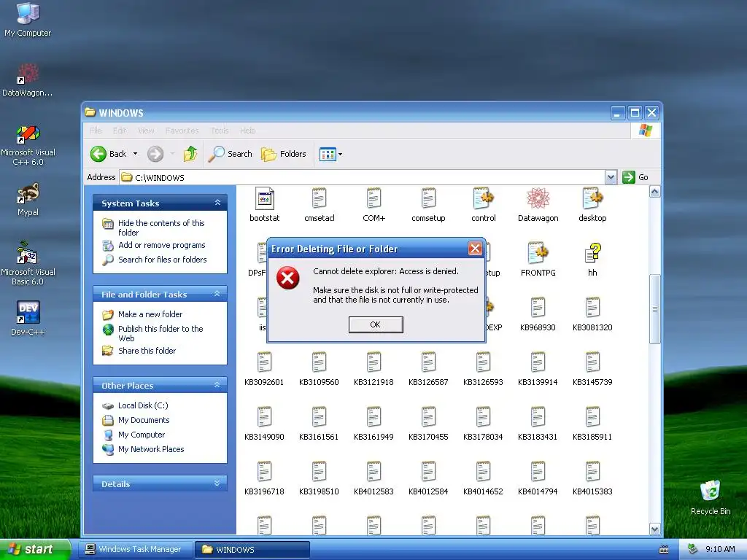Click the Back button in Explorer toolbar
747x560 pixels.
[x=109, y=154]
